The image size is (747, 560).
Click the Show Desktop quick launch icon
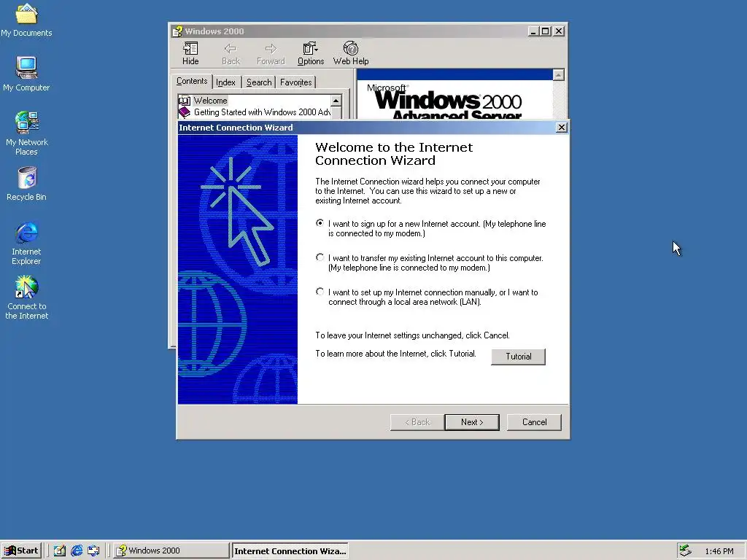coord(60,551)
